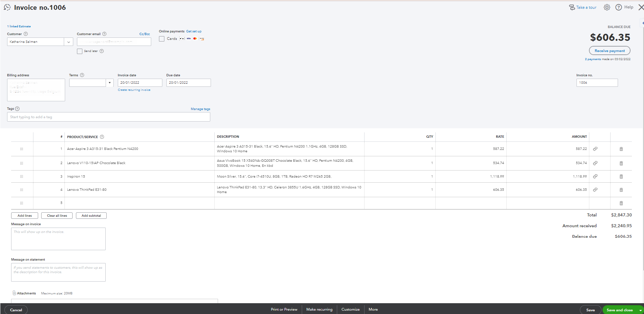Image resolution: width=644 pixels, height=314 pixels.
Task: Click the Cc/Bcc link
Action: [144, 34]
